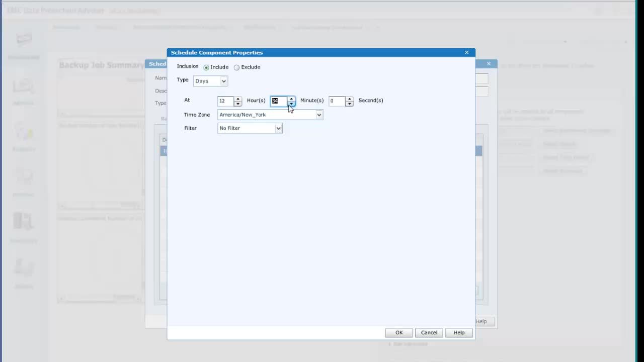Click the Minute(s) input field

pos(279,101)
